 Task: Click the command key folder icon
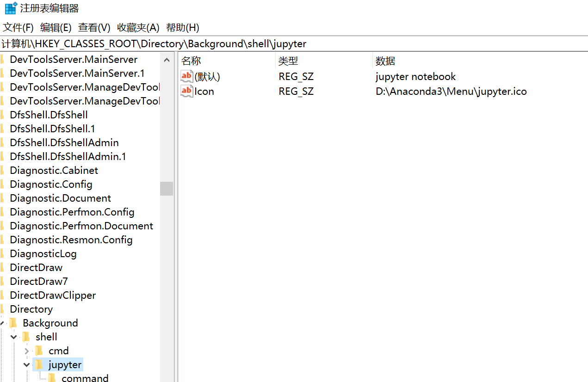coord(52,378)
